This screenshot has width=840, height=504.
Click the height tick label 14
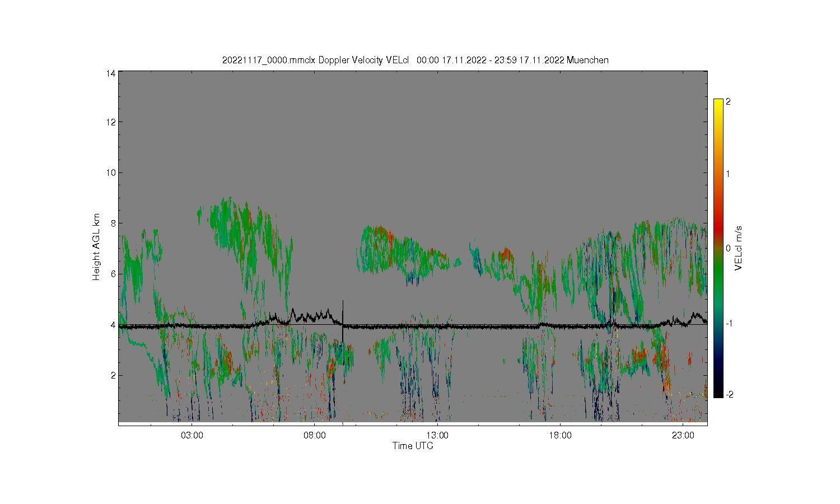[111, 73]
